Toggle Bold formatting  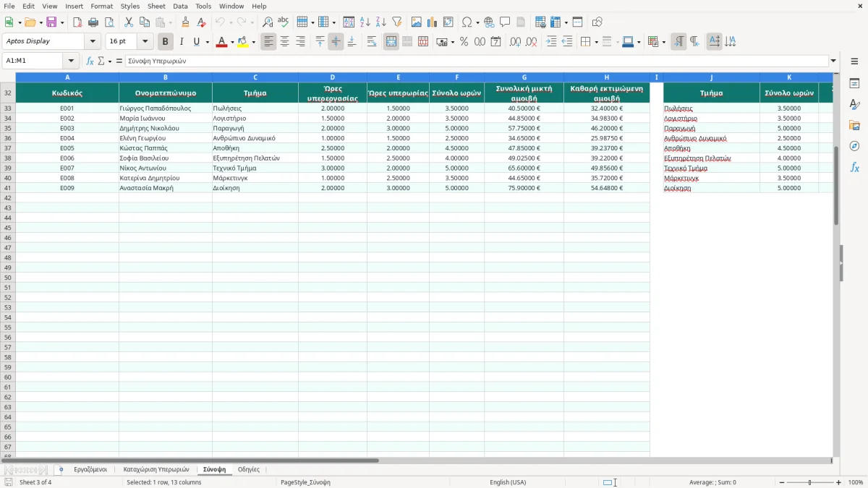coord(166,42)
